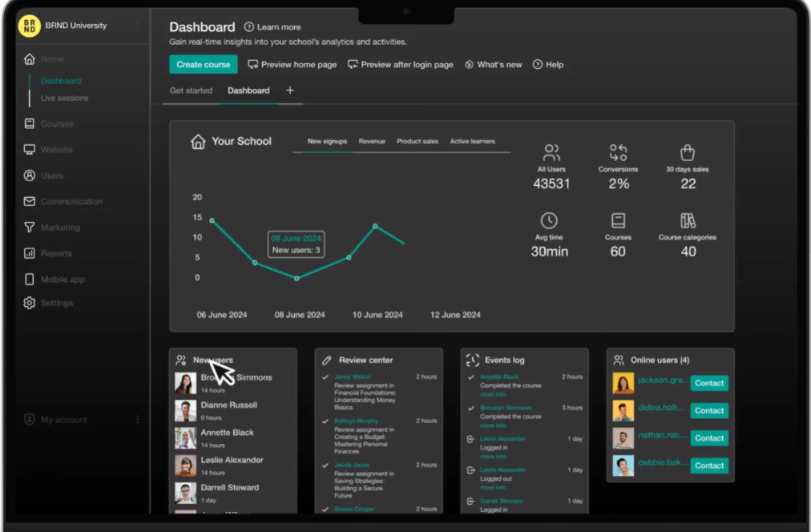Click the BRND University logo badge

point(30,26)
